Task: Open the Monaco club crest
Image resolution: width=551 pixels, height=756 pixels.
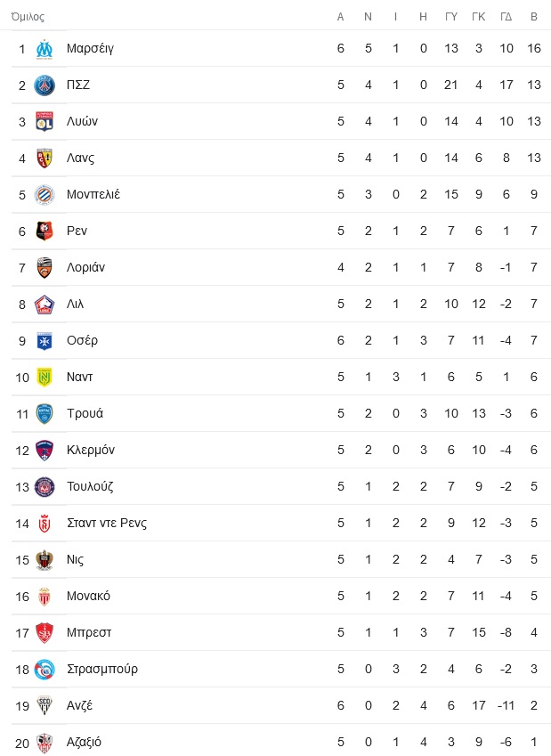Action: pos(45,597)
